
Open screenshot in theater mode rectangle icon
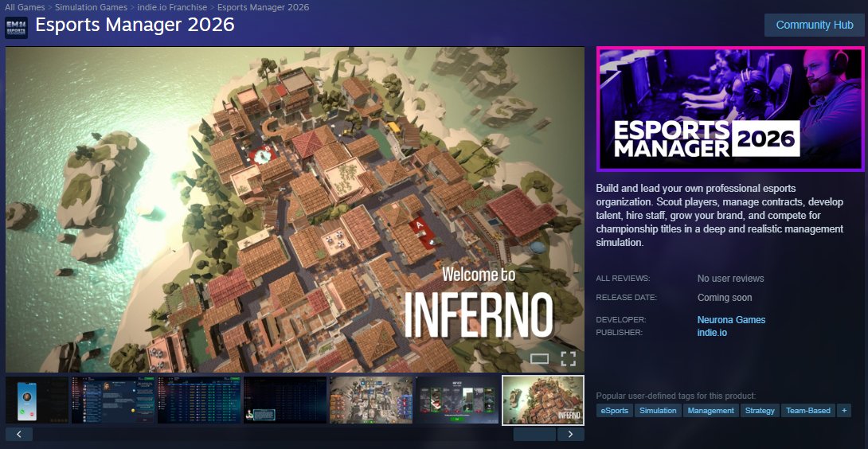pos(539,359)
